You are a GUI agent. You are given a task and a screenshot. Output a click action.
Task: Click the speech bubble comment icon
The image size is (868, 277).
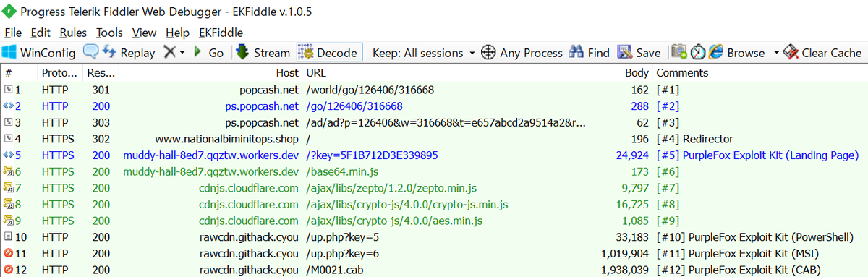pos(91,52)
